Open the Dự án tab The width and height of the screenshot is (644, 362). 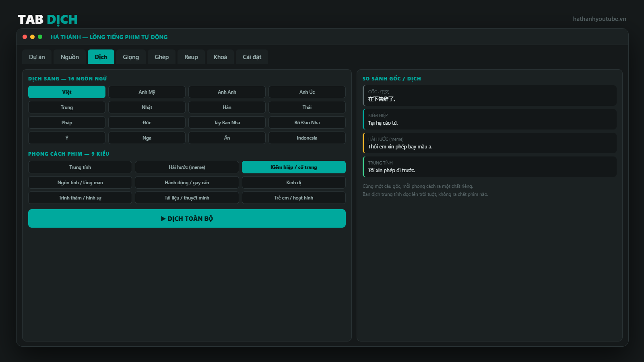coord(37,57)
